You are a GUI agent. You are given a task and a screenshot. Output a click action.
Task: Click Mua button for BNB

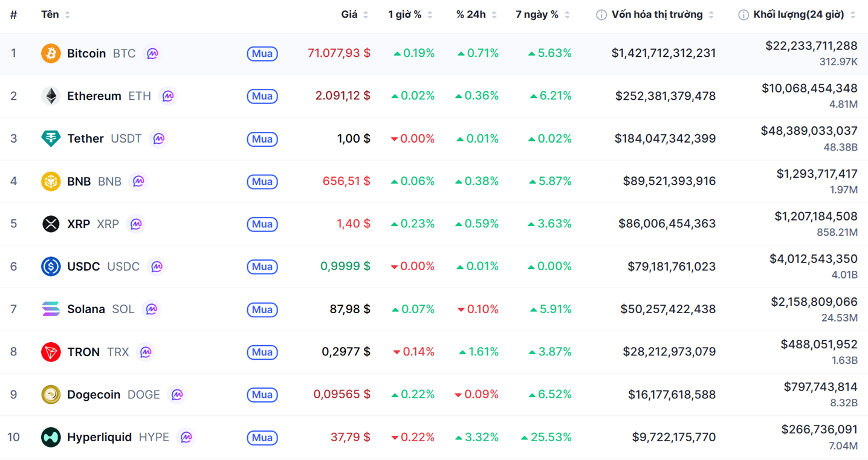(x=262, y=181)
